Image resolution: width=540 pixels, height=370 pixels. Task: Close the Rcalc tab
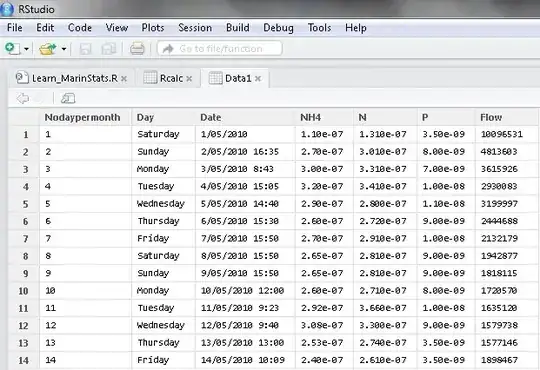coord(189,79)
